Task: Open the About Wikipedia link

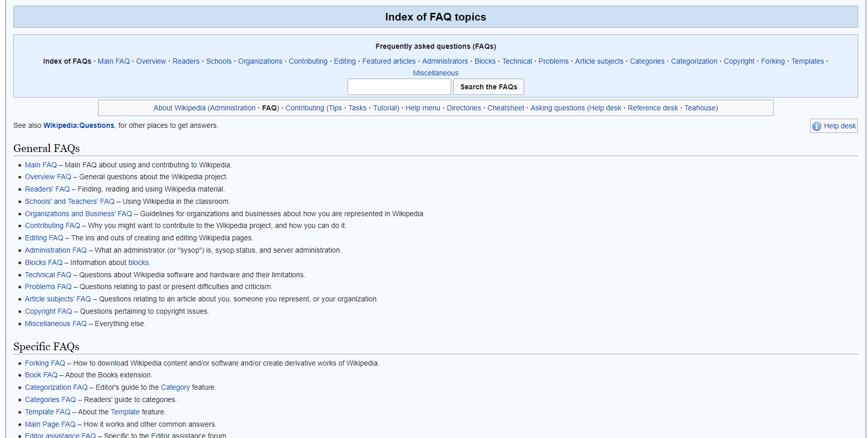Action: point(180,108)
